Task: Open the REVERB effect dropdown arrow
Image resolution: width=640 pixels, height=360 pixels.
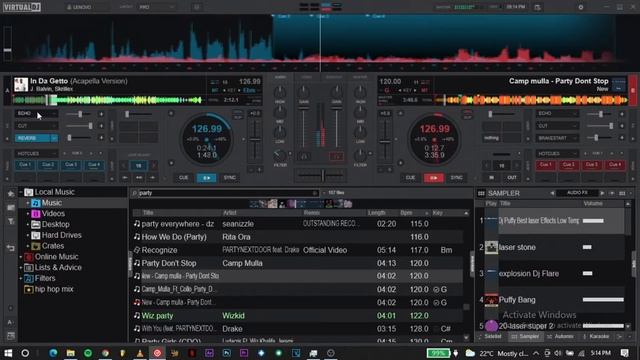Action: coord(54,139)
